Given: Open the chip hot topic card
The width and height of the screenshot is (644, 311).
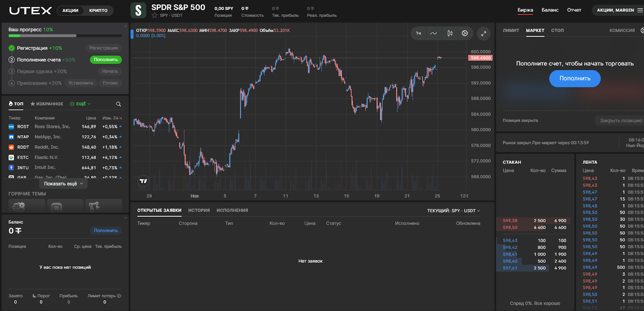Looking at the screenshot, I should pyautogui.click(x=65, y=205).
